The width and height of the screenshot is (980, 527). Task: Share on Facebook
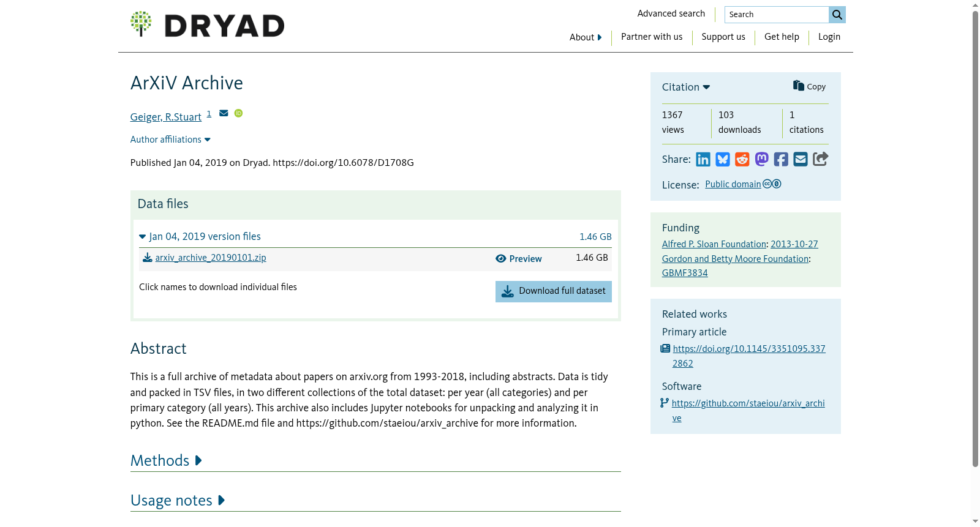[x=781, y=160]
